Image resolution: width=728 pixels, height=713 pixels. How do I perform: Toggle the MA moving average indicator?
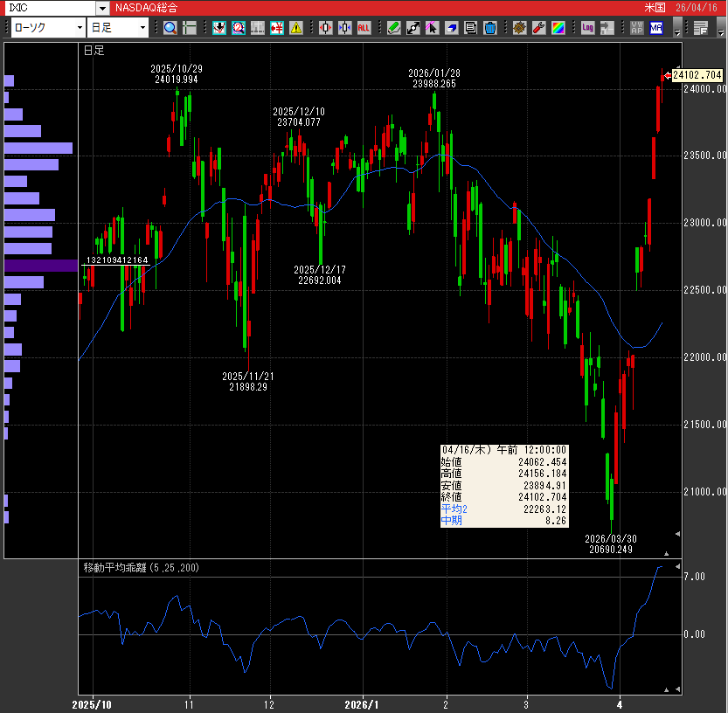click(x=656, y=28)
